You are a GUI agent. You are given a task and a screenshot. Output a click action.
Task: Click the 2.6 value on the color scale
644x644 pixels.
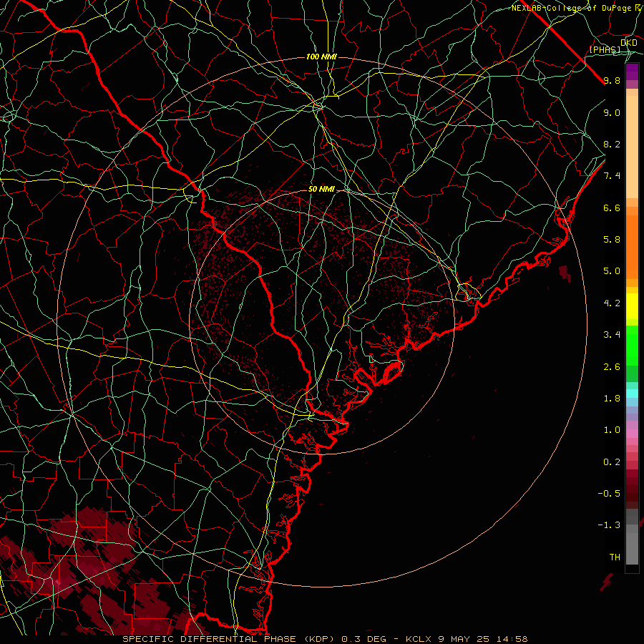[612, 367]
